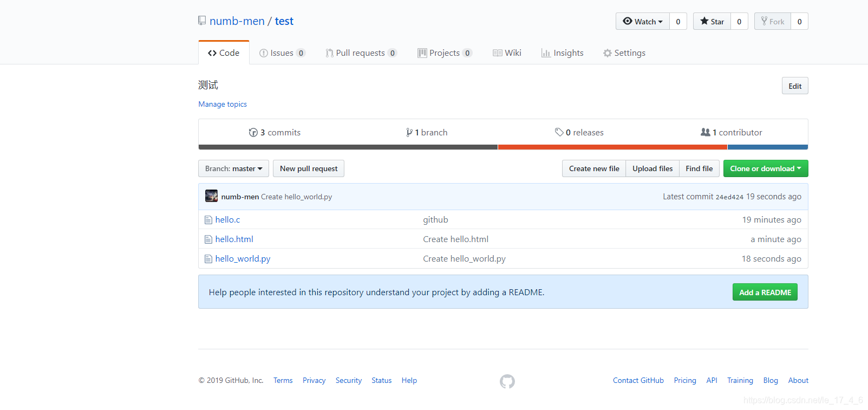Image resolution: width=868 pixels, height=410 pixels.
Task: View the 0 releases page
Action: click(x=579, y=132)
